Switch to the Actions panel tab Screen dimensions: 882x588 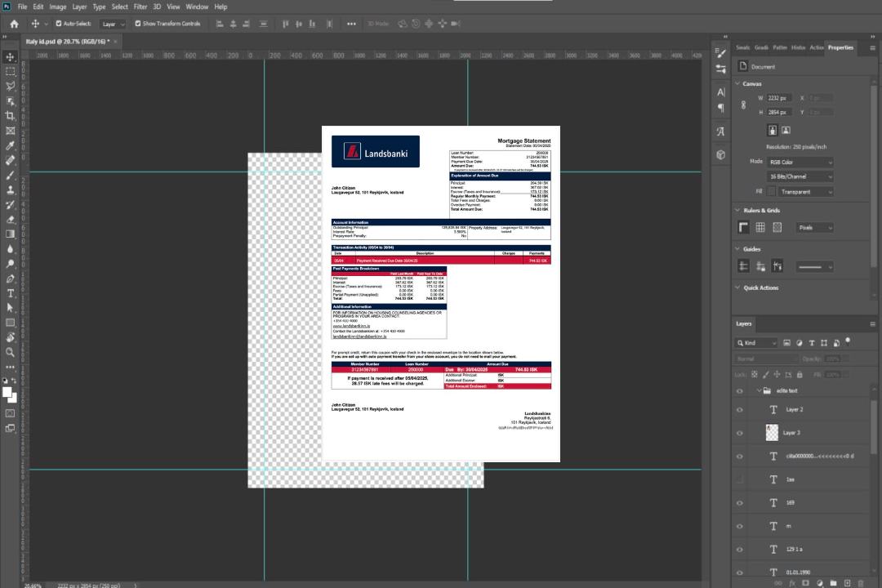pyautogui.click(x=816, y=48)
